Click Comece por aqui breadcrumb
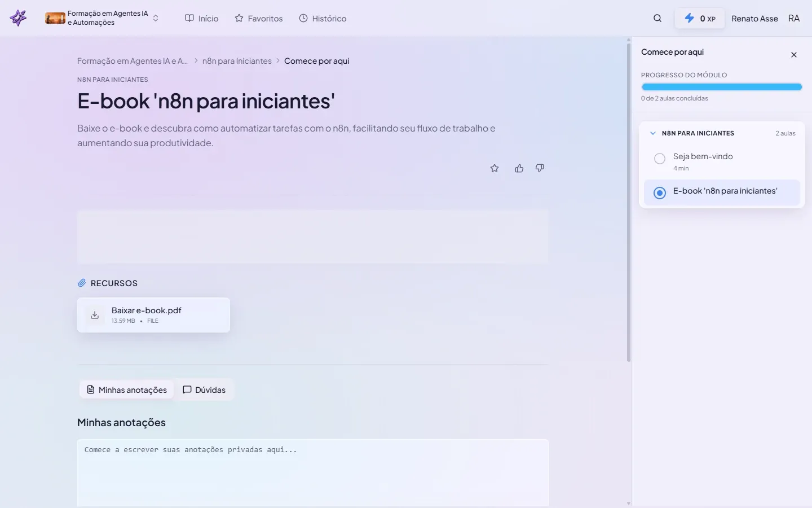This screenshot has width=812, height=508. coord(317,61)
